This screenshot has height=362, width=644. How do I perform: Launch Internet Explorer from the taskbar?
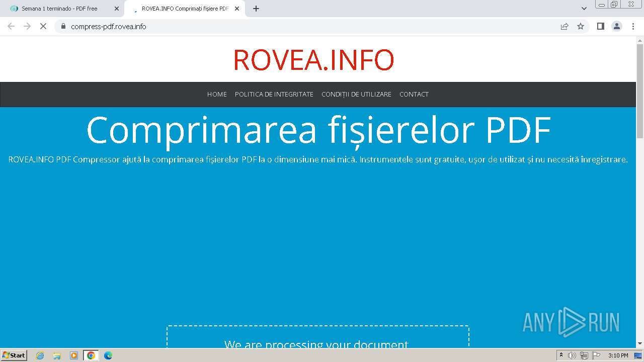coord(40,355)
